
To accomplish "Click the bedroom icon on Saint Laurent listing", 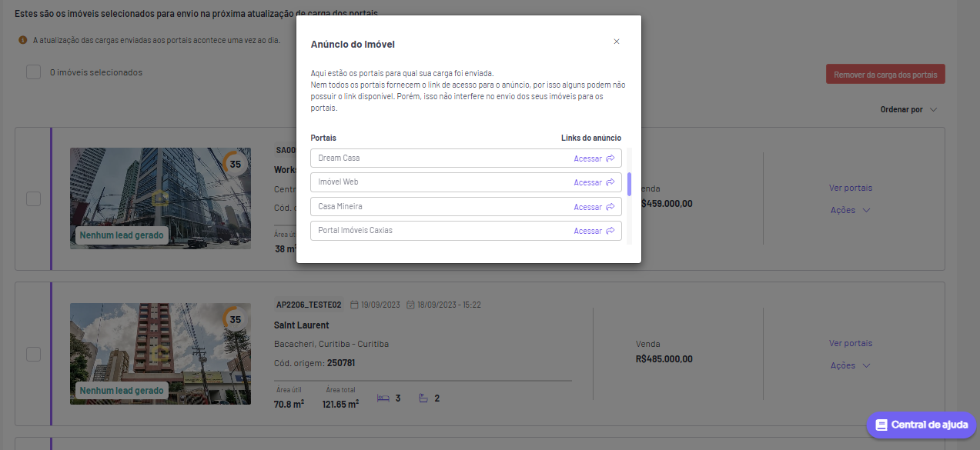I will pyautogui.click(x=383, y=398).
